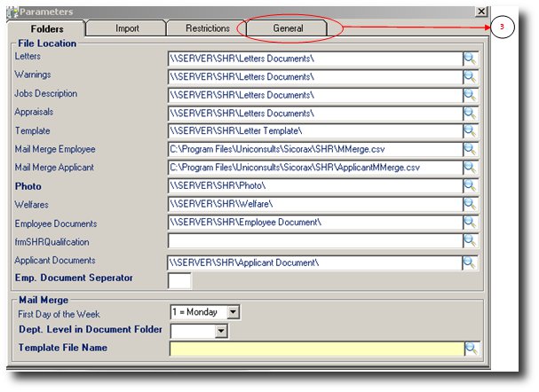The height and width of the screenshot is (392, 539).
Task: Browse for Photo folder path
Action: 470,188
